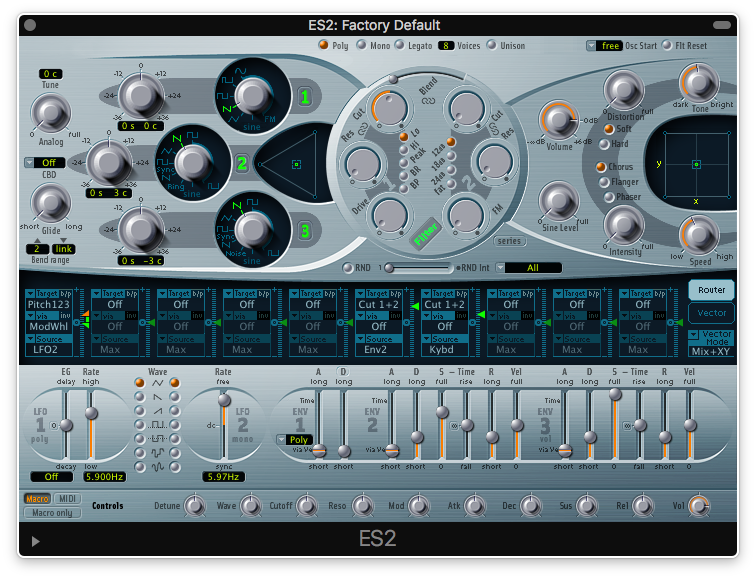Image resolution: width=756 pixels, height=579 pixels.
Task: Open the ENV 1 Poly mode dropdown
Action: pos(297,439)
